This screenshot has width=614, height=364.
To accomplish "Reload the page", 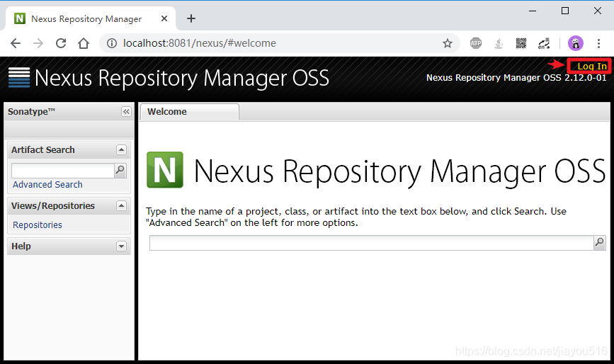I will pyautogui.click(x=61, y=43).
